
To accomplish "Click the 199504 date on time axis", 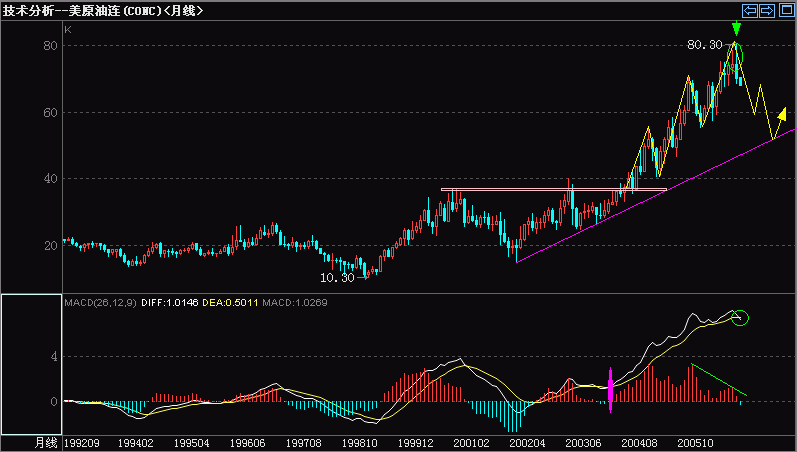I will click(x=192, y=443).
